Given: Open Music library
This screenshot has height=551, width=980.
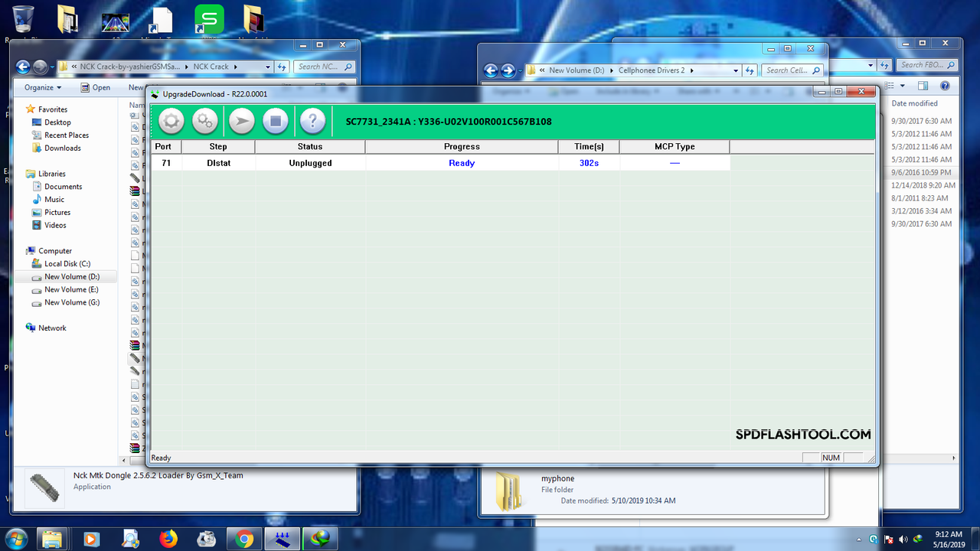Looking at the screenshot, I should tap(54, 200).
